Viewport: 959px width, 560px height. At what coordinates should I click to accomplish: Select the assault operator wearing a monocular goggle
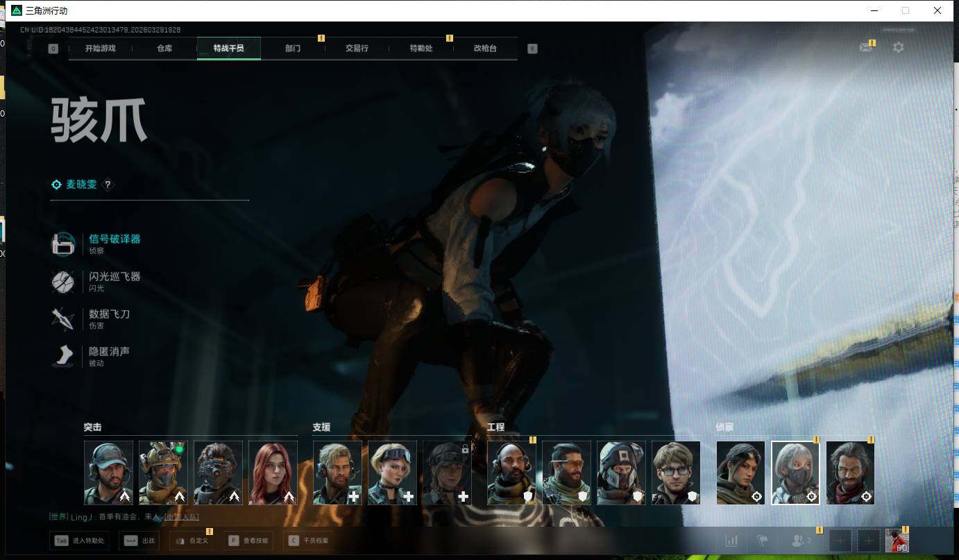[218, 473]
